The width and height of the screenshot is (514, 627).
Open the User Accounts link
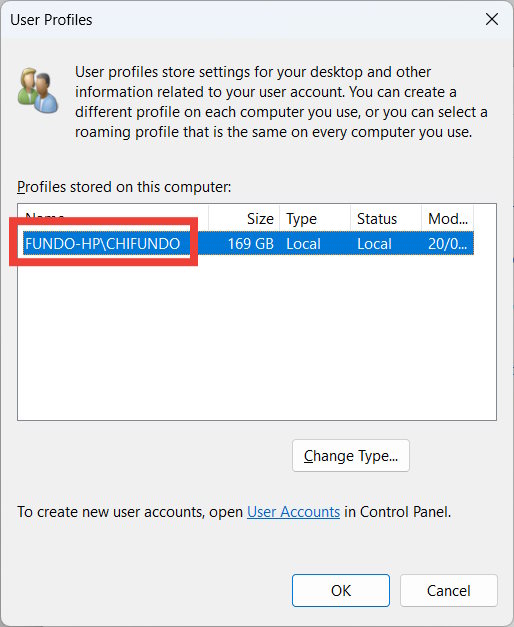293,512
